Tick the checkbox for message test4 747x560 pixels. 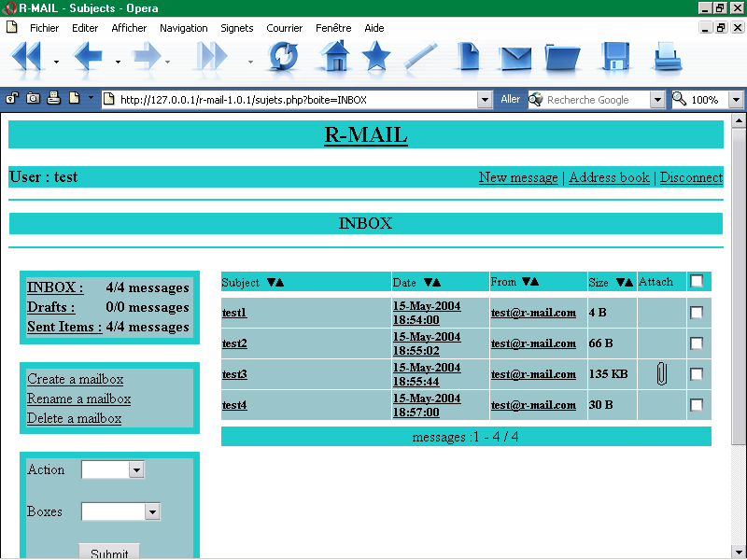697,405
